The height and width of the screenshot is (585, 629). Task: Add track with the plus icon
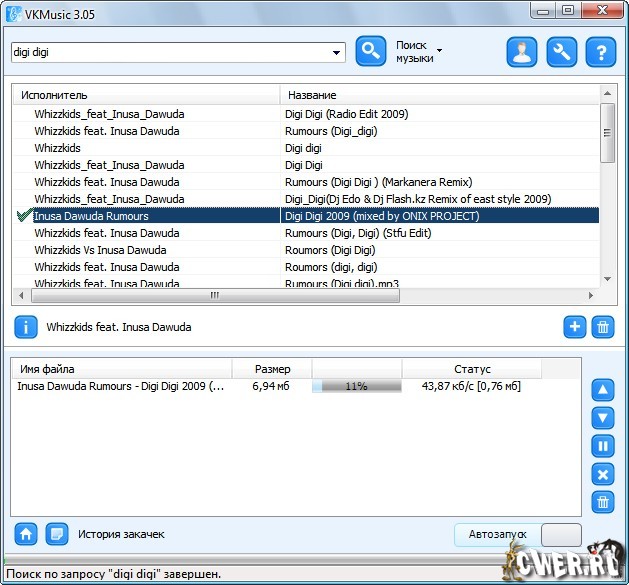[x=575, y=327]
